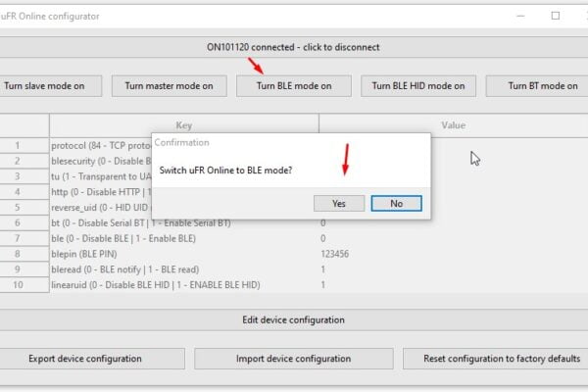Screen dimensions: 588x392
Task: Select the reverse_uid key cell
Action: click(101, 208)
